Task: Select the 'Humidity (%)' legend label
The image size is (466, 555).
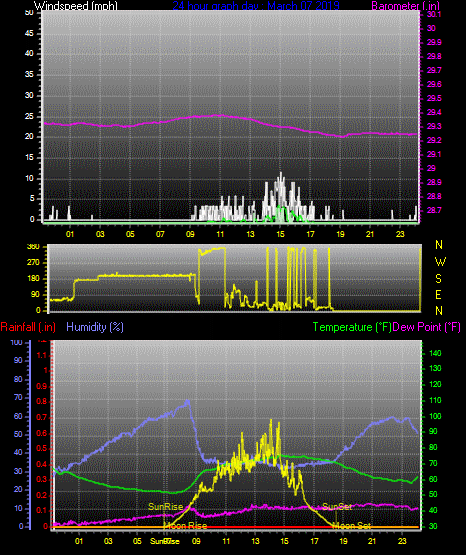Action: [95, 327]
